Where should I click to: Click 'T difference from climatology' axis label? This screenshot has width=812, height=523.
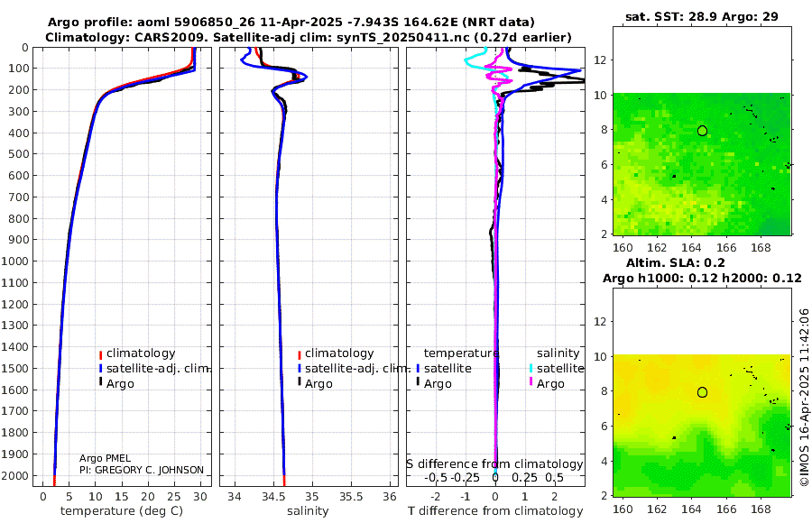click(495, 511)
